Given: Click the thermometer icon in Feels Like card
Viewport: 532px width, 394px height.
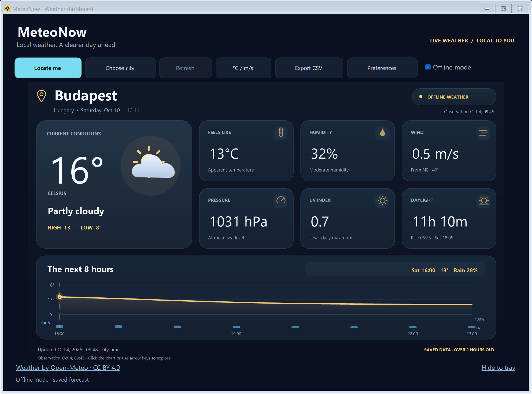Looking at the screenshot, I should pyautogui.click(x=281, y=133).
